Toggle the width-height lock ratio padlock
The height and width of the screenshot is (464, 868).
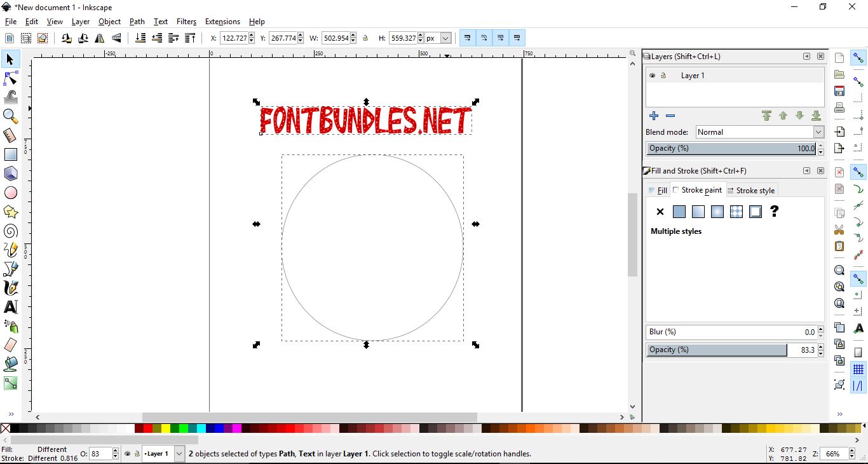click(365, 38)
